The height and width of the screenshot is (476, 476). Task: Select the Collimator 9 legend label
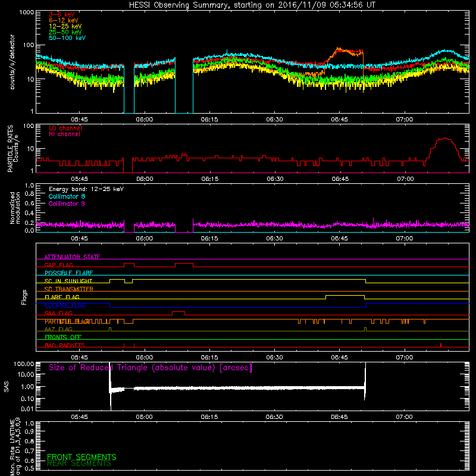point(67,203)
